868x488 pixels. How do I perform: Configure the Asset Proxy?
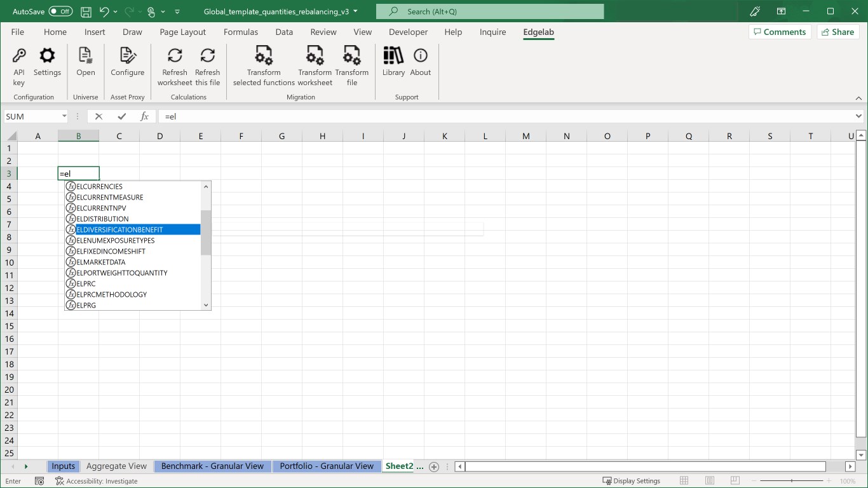(128, 62)
